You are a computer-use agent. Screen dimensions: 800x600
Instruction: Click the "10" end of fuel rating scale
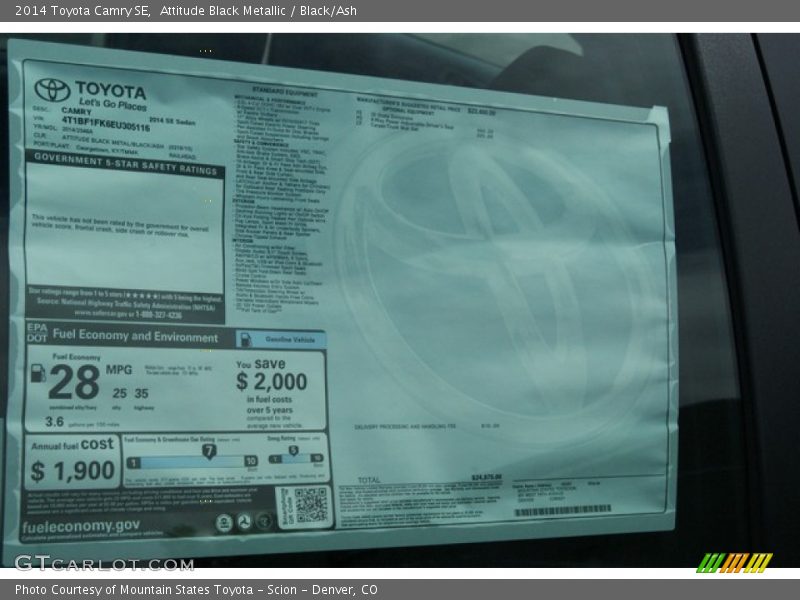click(251, 461)
